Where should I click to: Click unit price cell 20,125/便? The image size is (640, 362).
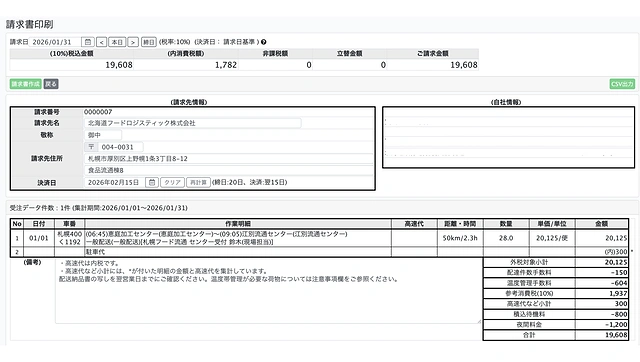[552, 238]
